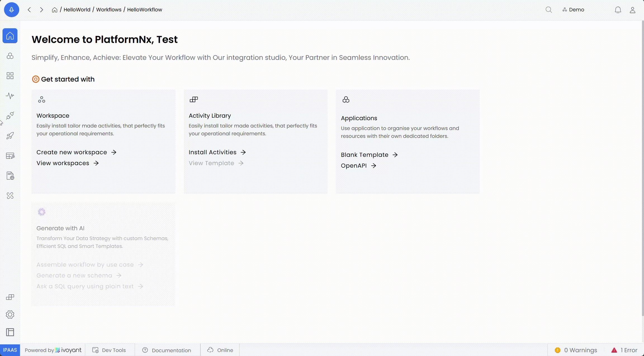644x356 pixels.
Task: Open the activity monitoring pulse icon
Action: point(10,96)
